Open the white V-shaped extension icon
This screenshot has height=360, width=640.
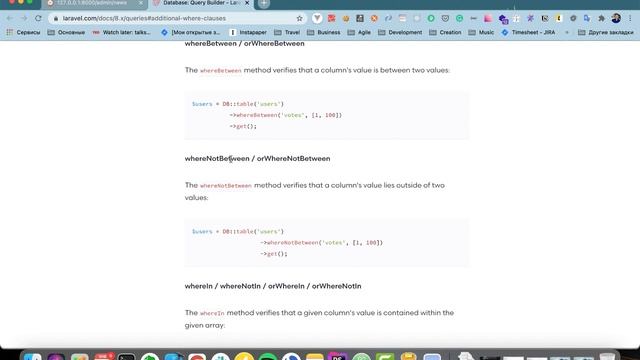coord(317,18)
